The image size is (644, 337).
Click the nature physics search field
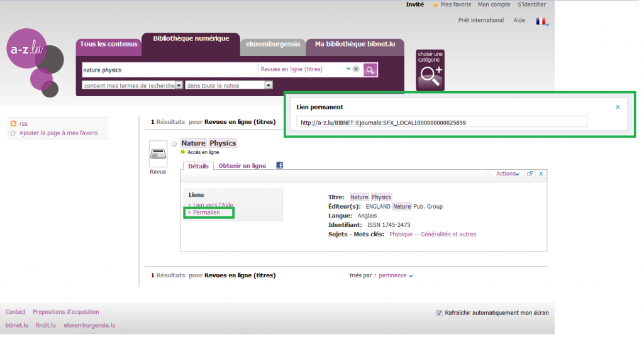tap(170, 70)
